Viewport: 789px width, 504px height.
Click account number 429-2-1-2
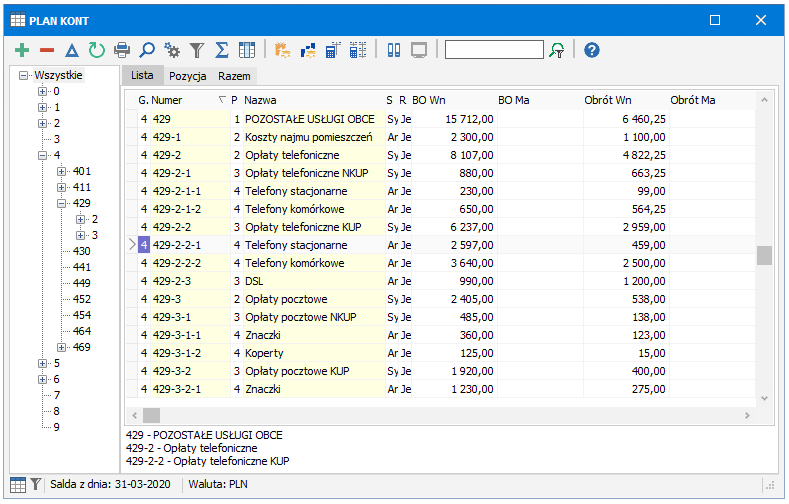[177, 209]
